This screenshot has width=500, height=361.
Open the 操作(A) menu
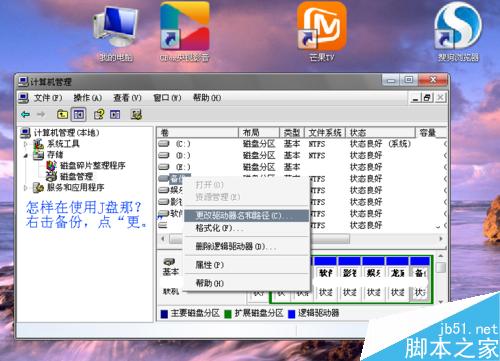click(88, 98)
